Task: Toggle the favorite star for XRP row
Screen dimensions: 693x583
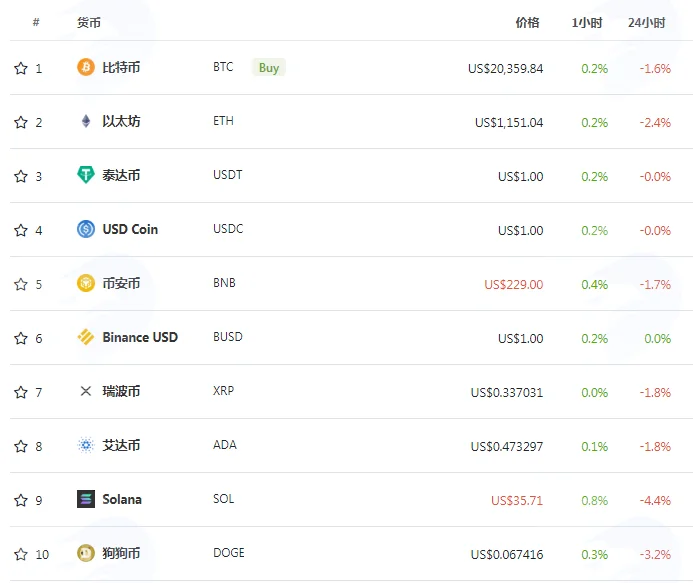Action: 21,392
